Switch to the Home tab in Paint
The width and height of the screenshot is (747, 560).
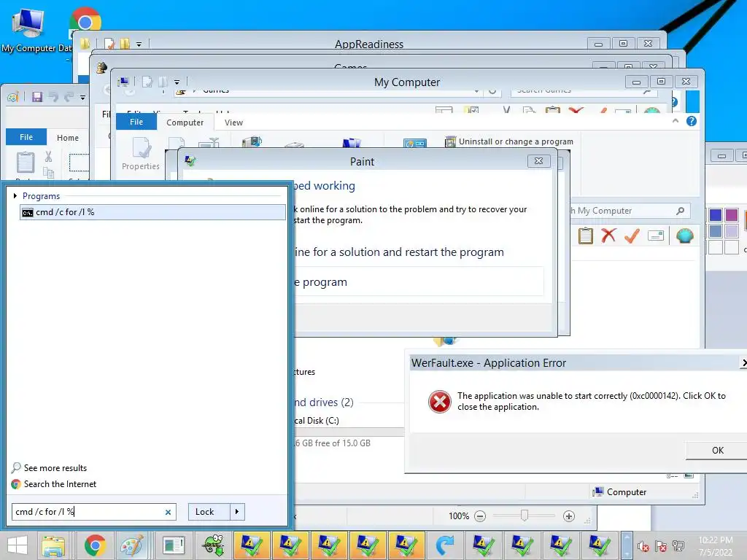(68, 138)
